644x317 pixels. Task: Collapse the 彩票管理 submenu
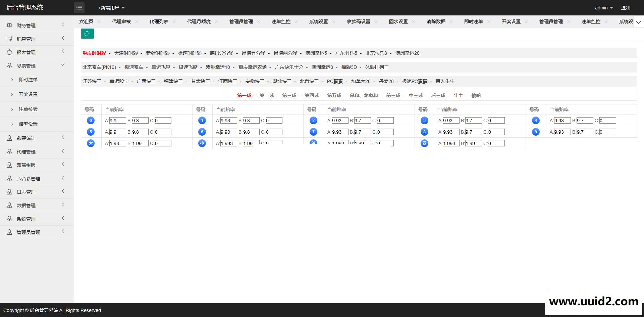pyautogui.click(x=63, y=65)
